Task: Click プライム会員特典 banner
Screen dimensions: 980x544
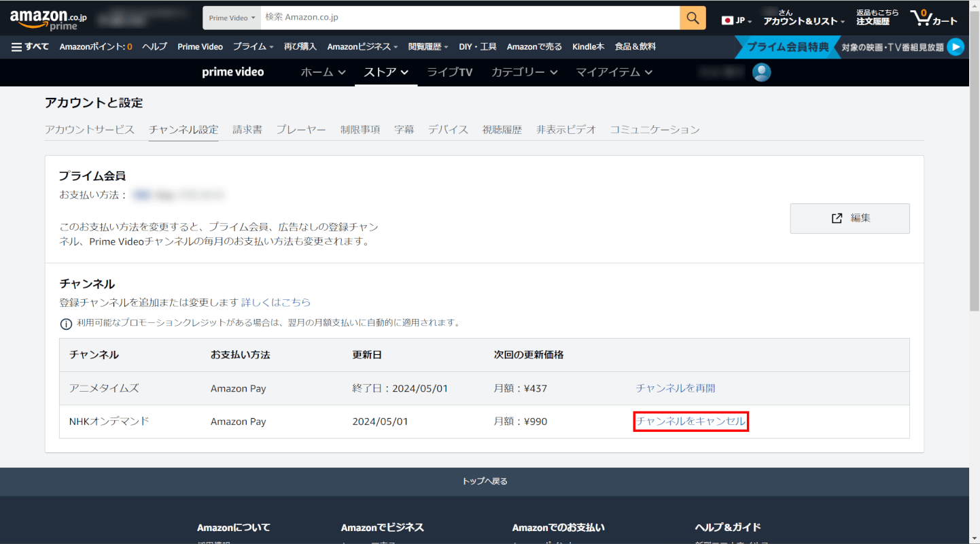Action: point(788,47)
